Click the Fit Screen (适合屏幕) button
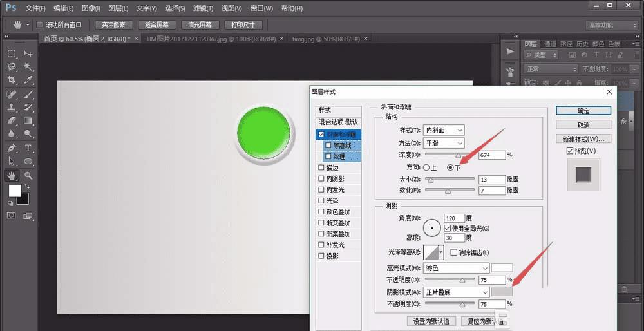Viewport: 644px width, 331px height. point(157,24)
